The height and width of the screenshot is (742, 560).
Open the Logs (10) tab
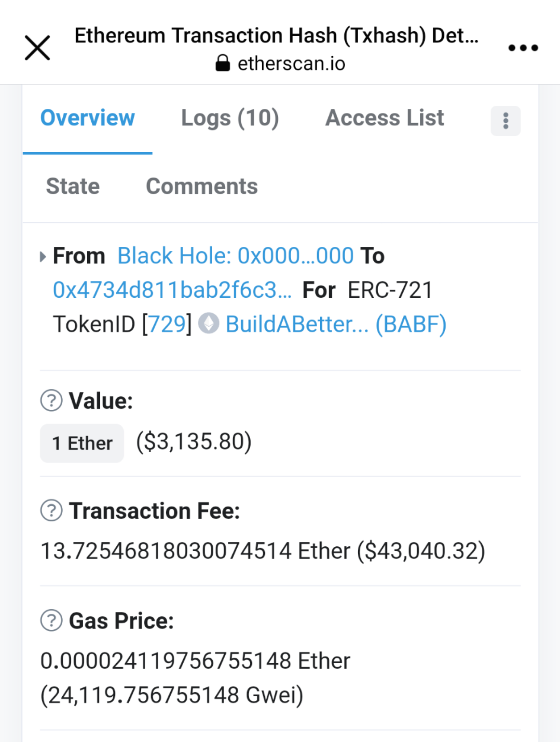click(230, 118)
